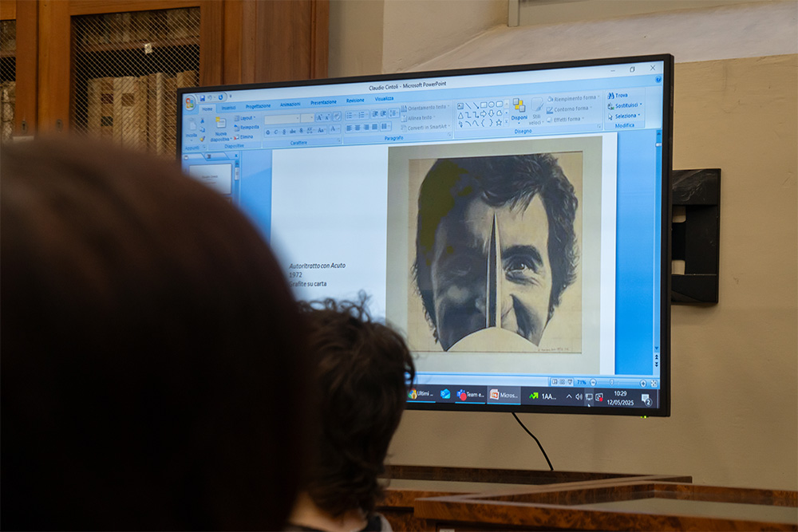Save the presentation from the quick access toolbar
Viewport: 798px width, 532px height.
[203, 98]
